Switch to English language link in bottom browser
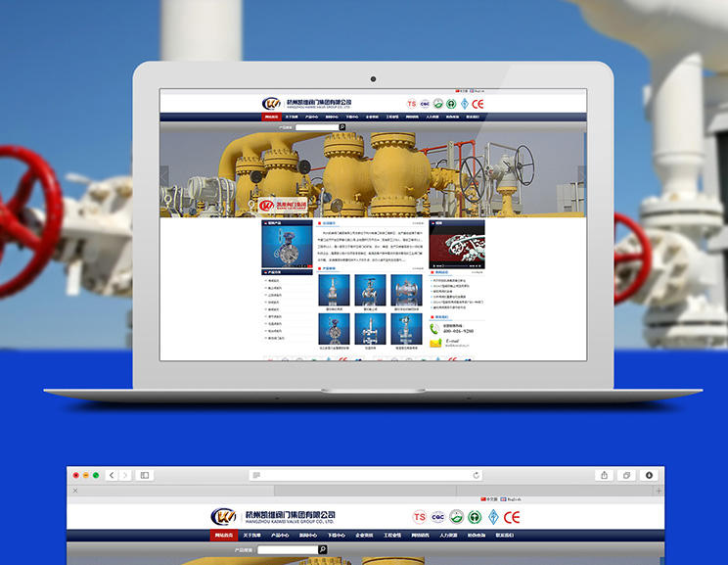 515,498
